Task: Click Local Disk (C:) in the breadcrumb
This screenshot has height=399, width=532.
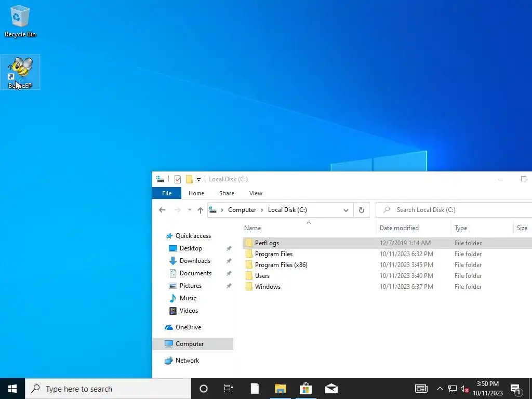Action: (287, 210)
